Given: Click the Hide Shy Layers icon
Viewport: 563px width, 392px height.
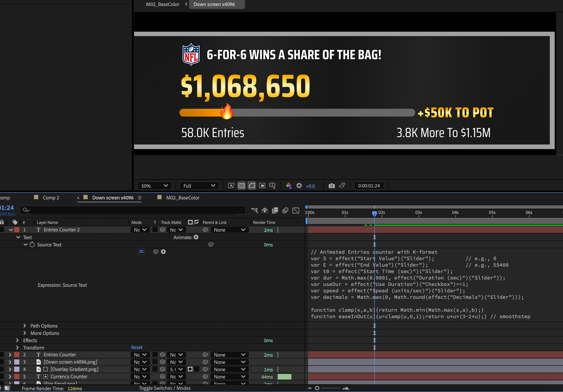Looking at the screenshot, I should pyautogui.click(x=265, y=210).
